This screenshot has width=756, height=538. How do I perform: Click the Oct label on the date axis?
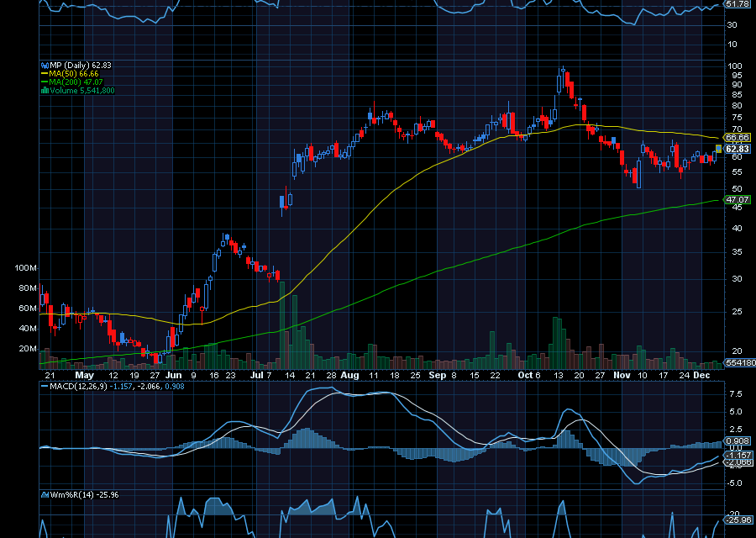pyautogui.click(x=526, y=375)
